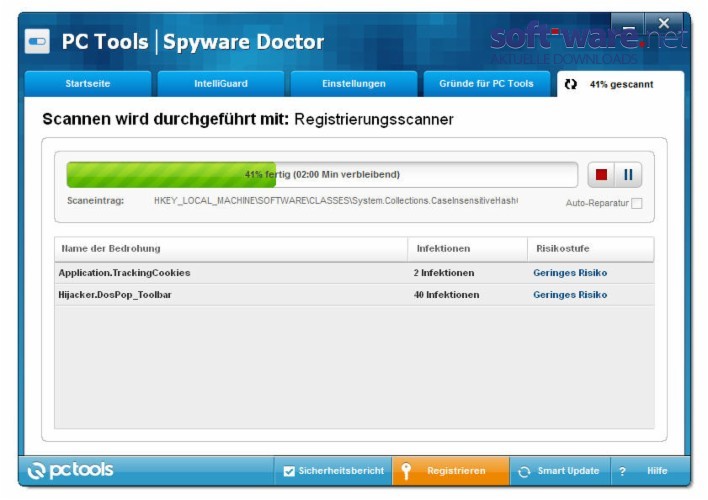
Task: Switch to the IntelliGuard tab
Action: click(221, 84)
